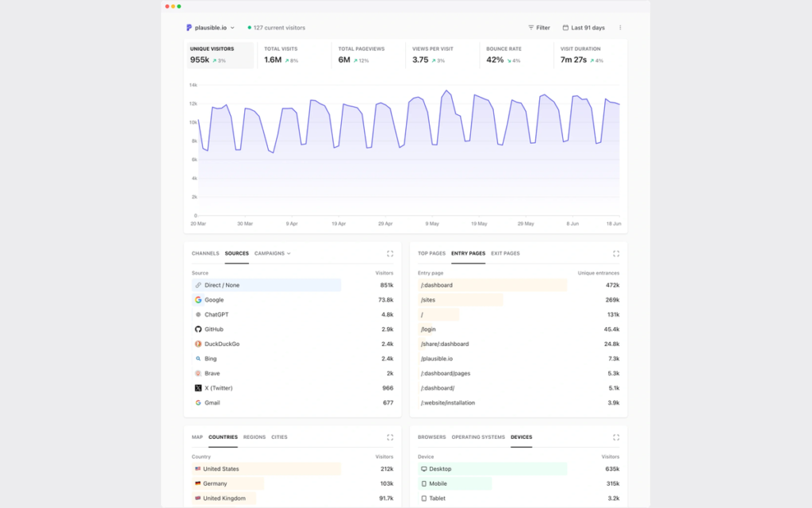Image resolution: width=812 pixels, height=508 pixels.
Task: Filter by the Google source row
Action: click(x=293, y=299)
